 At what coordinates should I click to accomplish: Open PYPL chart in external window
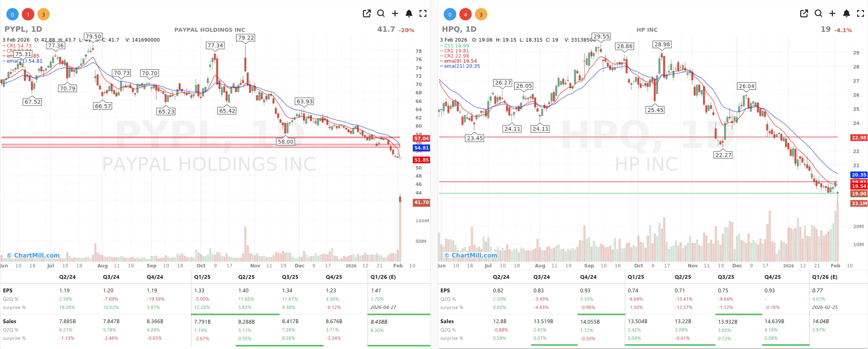(x=367, y=14)
